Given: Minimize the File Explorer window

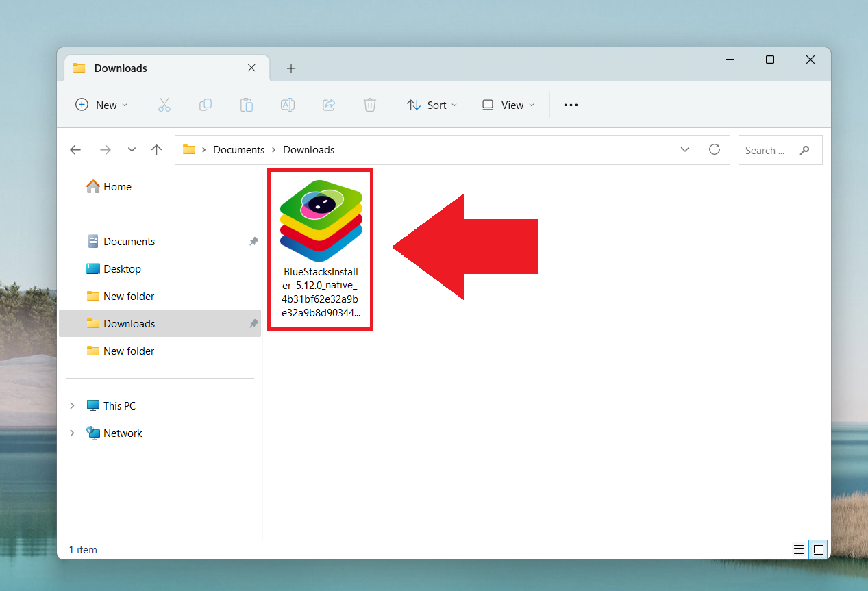Looking at the screenshot, I should tap(730, 60).
